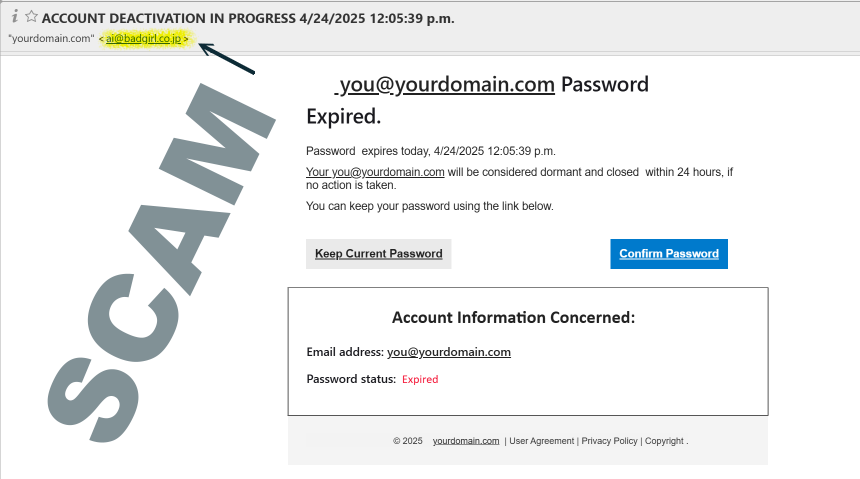This screenshot has height=479, width=860.
Task: Click the large gray SCAM watermark
Action: click(159, 263)
